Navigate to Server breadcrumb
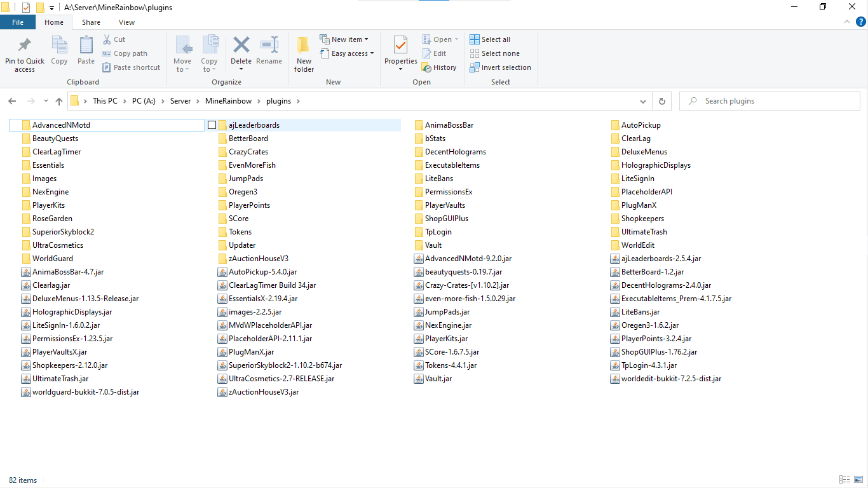 (180, 101)
